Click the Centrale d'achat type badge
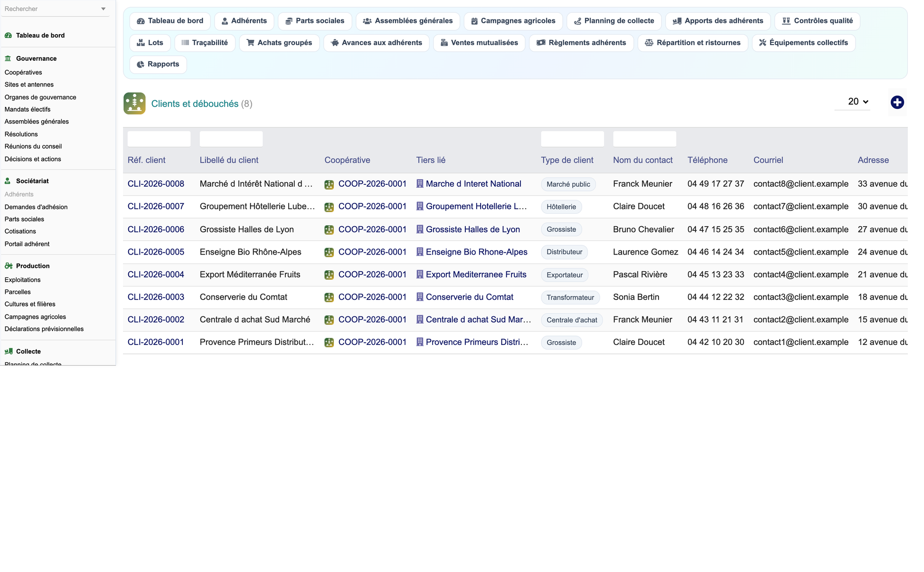This screenshot has width=924, height=572. point(572,320)
